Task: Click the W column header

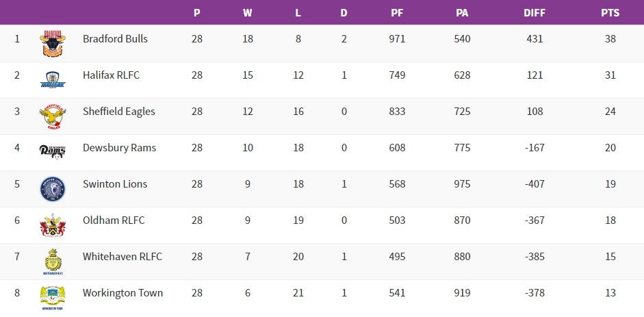Action: click(248, 12)
